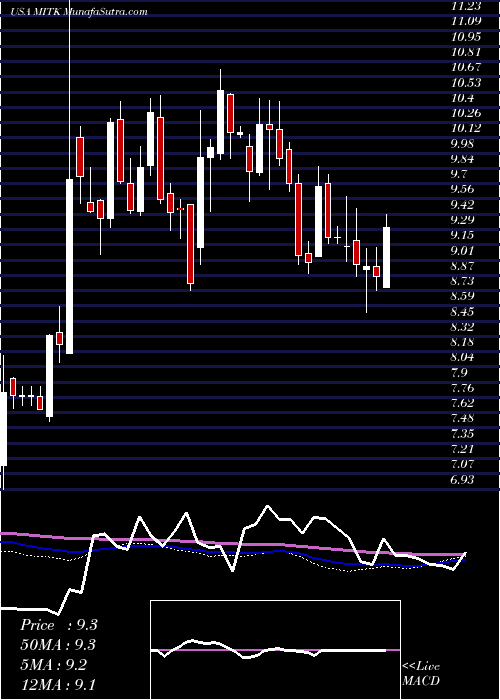Select the 11.23 price axis label
The height and width of the screenshot is (700, 500).
tap(466, 6)
